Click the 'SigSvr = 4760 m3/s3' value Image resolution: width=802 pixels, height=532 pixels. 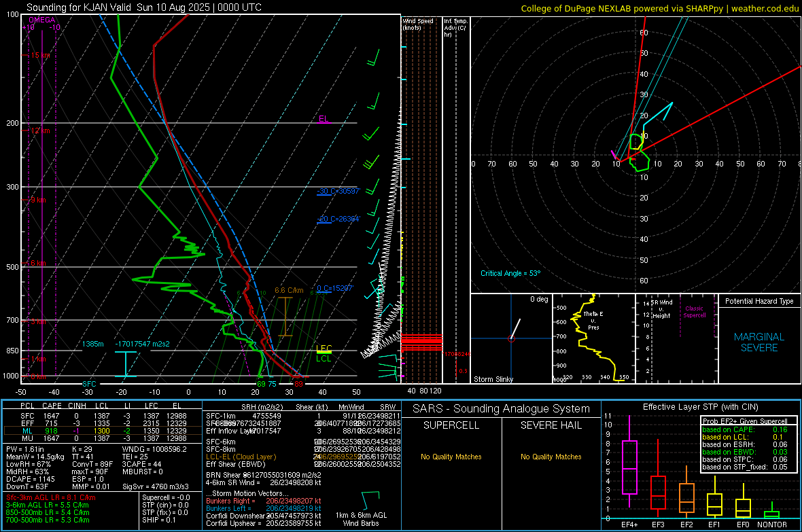(155, 486)
